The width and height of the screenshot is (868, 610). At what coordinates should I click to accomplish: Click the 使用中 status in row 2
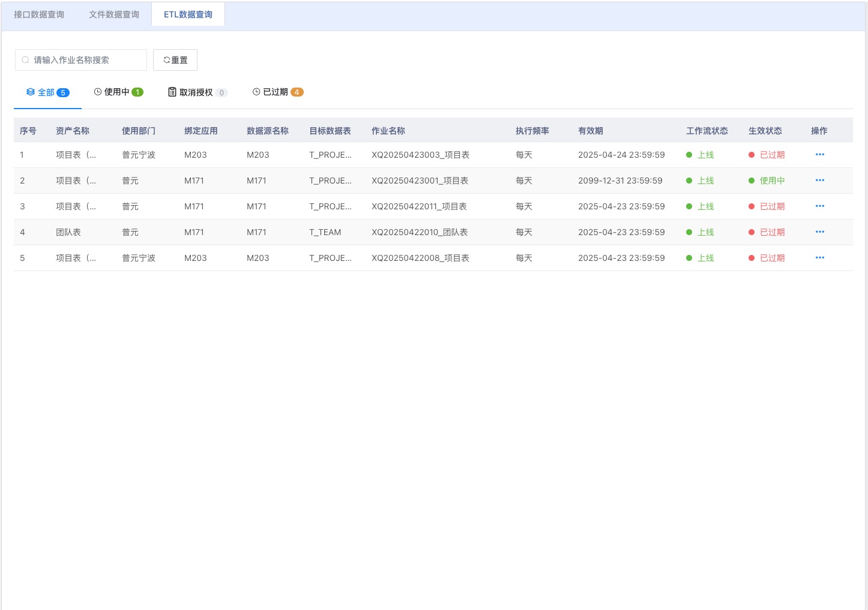pyautogui.click(x=771, y=181)
